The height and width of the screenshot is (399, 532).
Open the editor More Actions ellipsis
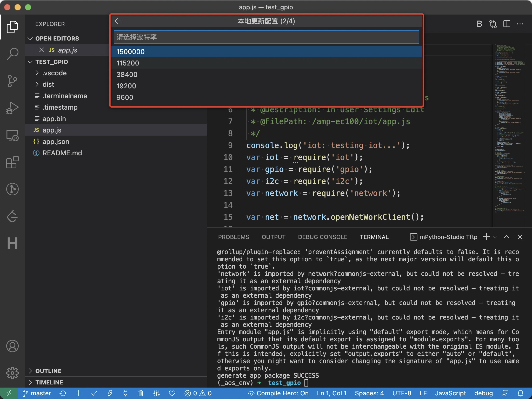click(x=520, y=24)
